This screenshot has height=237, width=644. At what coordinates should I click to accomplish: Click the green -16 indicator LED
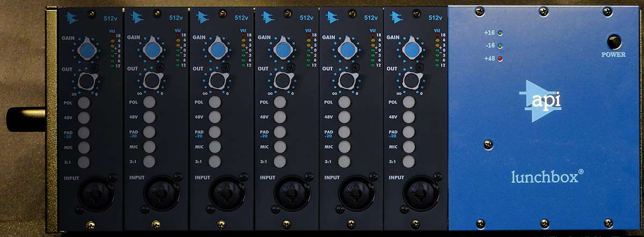coord(500,46)
